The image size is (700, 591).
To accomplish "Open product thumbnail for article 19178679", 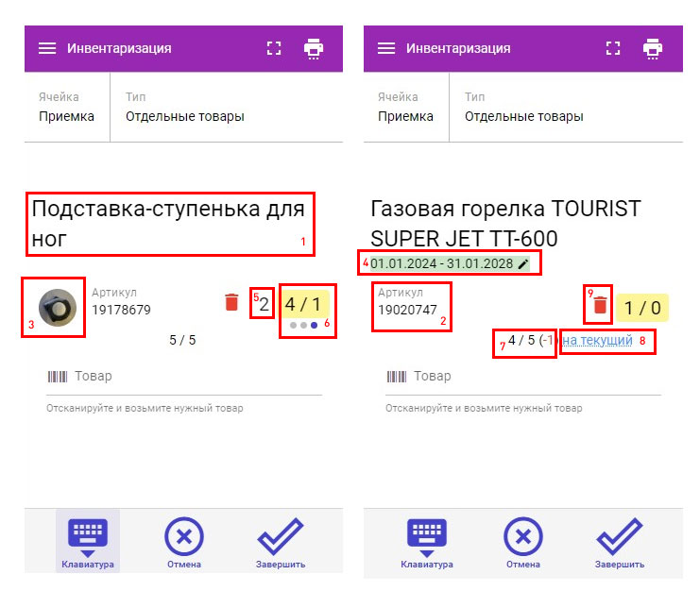I will 56,307.
